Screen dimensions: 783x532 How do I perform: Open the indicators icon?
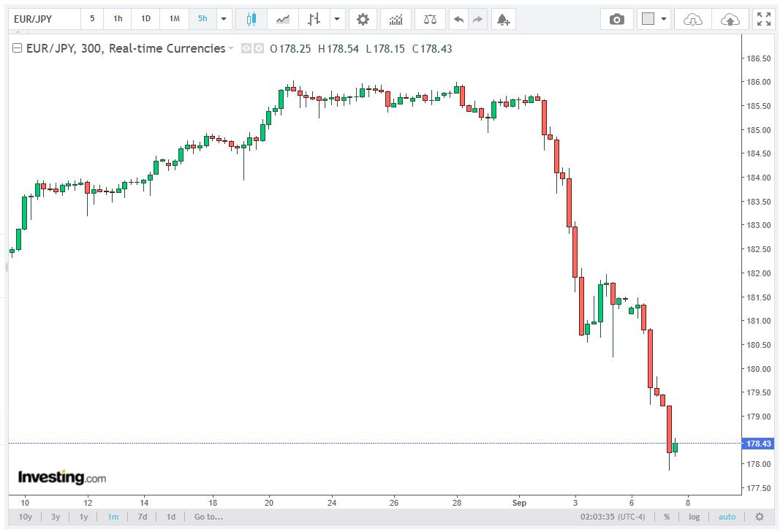pyautogui.click(x=396, y=19)
